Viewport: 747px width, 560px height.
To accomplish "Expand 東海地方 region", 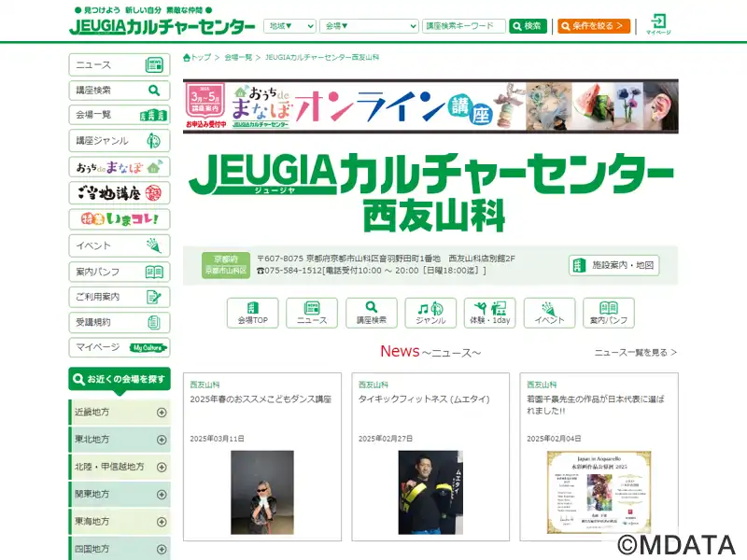I will 120,522.
